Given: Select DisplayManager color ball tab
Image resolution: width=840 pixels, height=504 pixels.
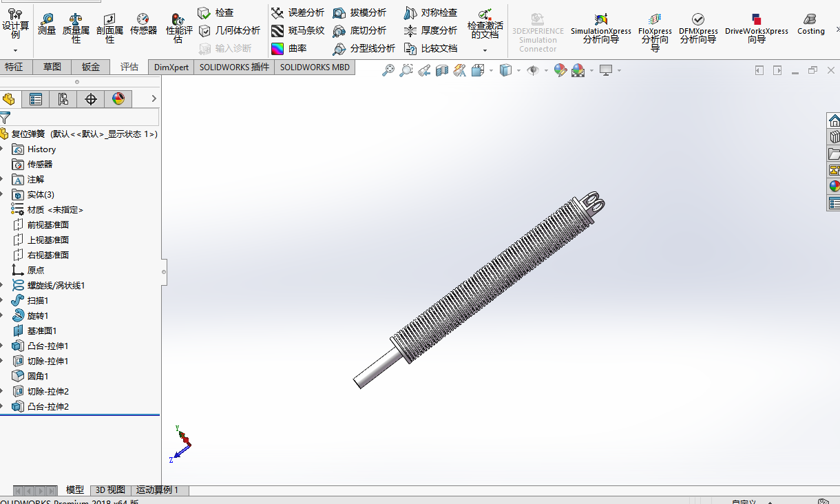Looking at the screenshot, I should [118, 99].
